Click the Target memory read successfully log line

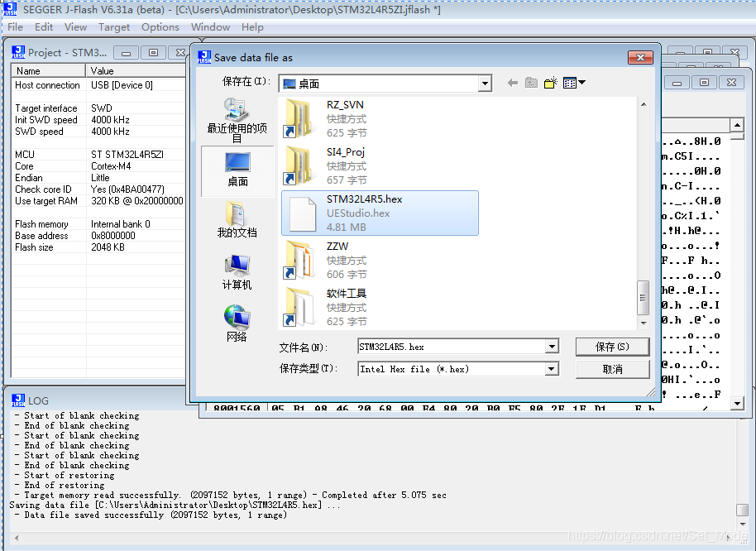coord(231,495)
